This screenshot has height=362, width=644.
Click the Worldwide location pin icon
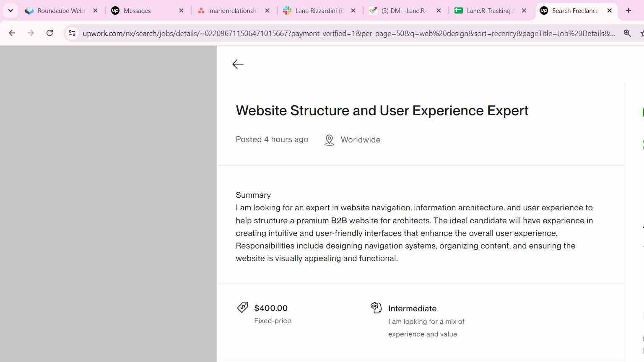click(x=329, y=140)
